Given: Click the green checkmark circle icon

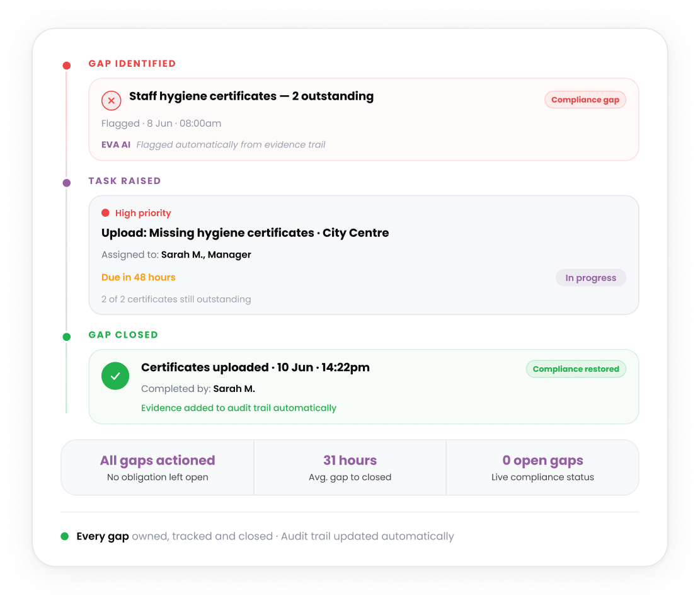Looking at the screenshot, I should (115, 376).
